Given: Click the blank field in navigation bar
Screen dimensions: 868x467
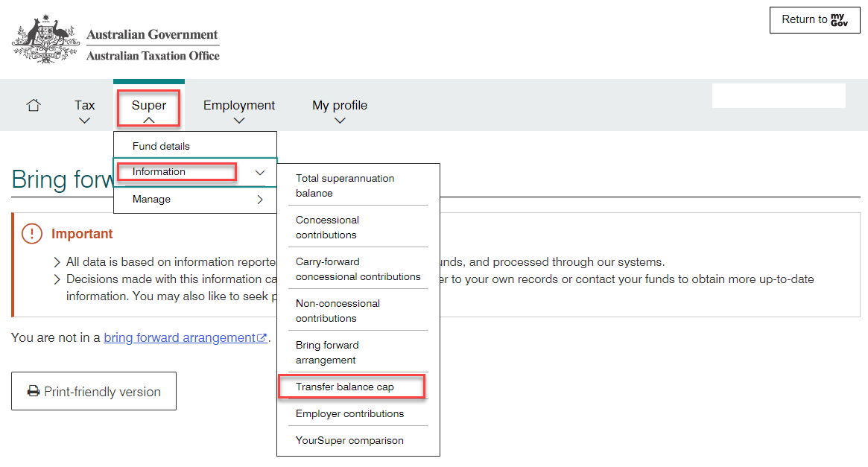Looking at the screenshot, I should click(779, 96).
